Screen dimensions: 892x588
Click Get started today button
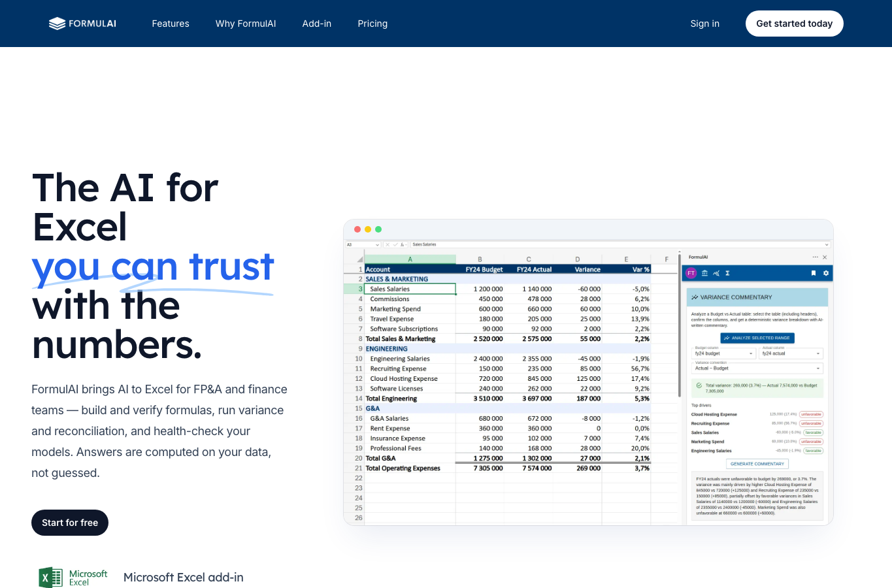(795, 24)
